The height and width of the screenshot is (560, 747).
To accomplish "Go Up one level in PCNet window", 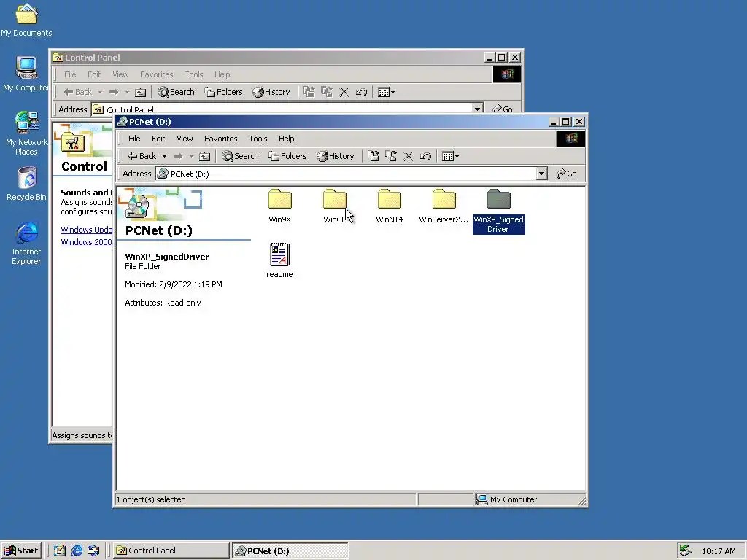I will (x=204, y=156).
